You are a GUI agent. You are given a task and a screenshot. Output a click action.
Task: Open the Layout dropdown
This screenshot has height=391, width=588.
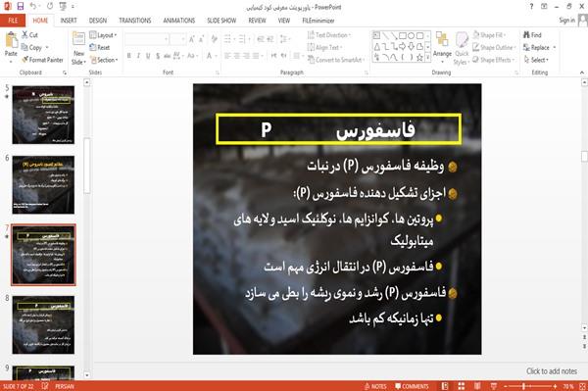[x=103, y=35]
